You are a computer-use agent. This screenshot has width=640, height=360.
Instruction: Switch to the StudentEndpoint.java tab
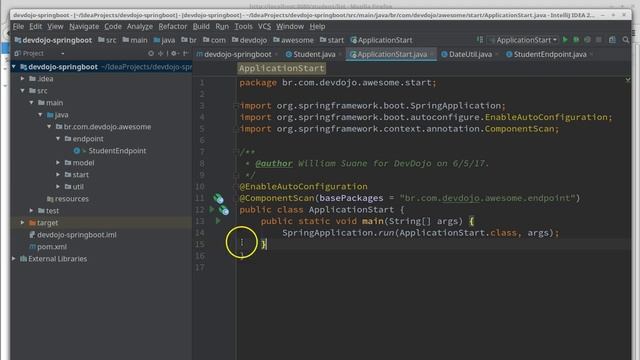(x=549, y=54)
